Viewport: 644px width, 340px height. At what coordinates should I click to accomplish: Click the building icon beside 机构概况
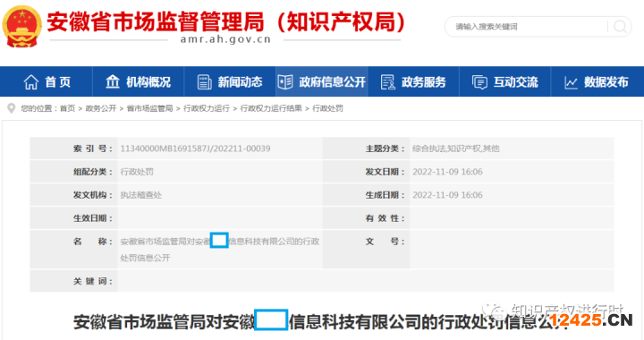tap(113, 81)
